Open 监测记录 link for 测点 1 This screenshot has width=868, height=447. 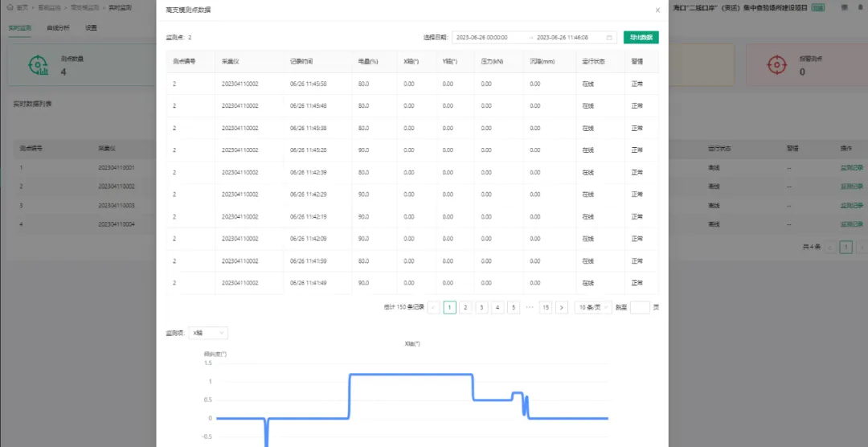pyautogui.click(x=851, y=168)
